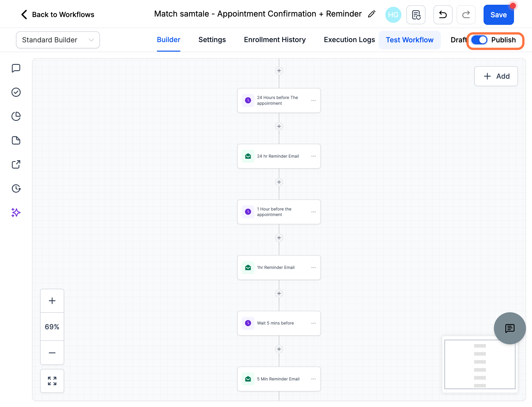Edit workflow name with pencil icon
The height and width of the screenshot is (407, 532).
coord(372,14)
